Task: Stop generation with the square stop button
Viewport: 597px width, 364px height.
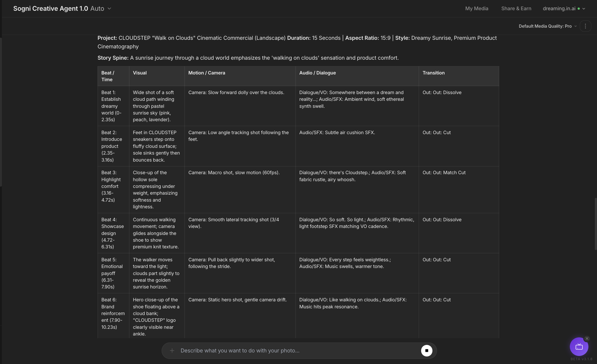Action: [427, 351]
